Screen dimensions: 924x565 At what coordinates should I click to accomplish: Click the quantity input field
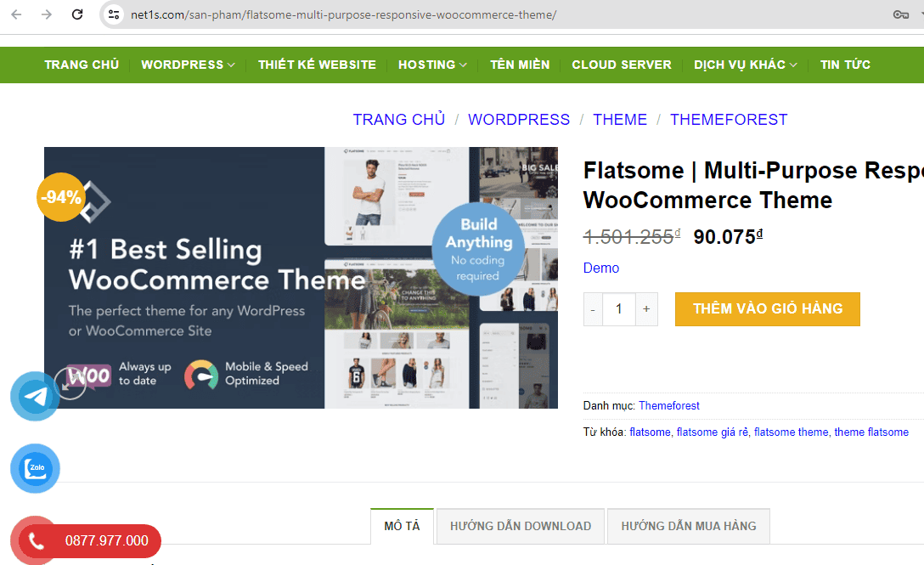pyautogui.click(x=619, y=309)
